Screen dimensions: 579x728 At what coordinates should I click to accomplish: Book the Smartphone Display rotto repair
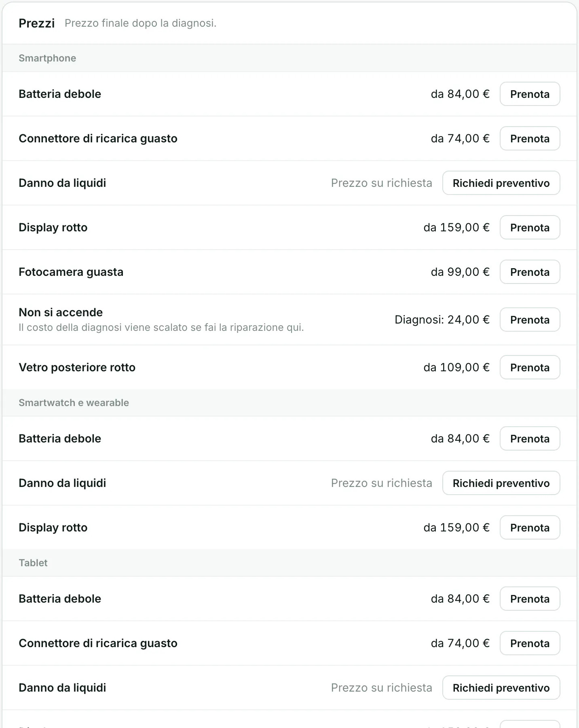(530, 227)
